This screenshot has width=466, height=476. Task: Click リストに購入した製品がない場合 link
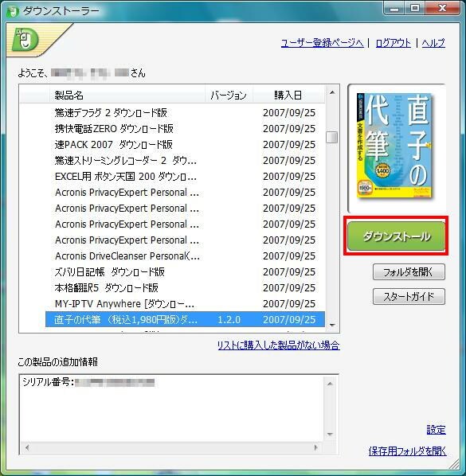tap(279, 345)
